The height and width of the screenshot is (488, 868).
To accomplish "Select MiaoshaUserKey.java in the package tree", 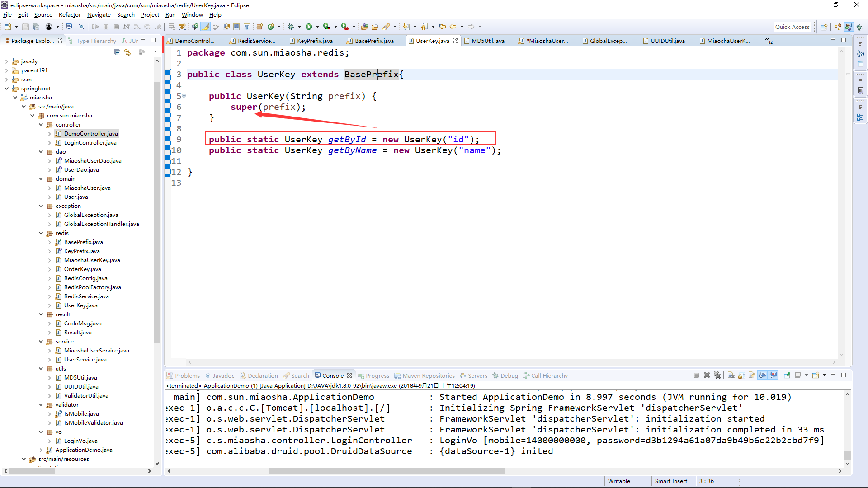I will click(x=92, y=260).
